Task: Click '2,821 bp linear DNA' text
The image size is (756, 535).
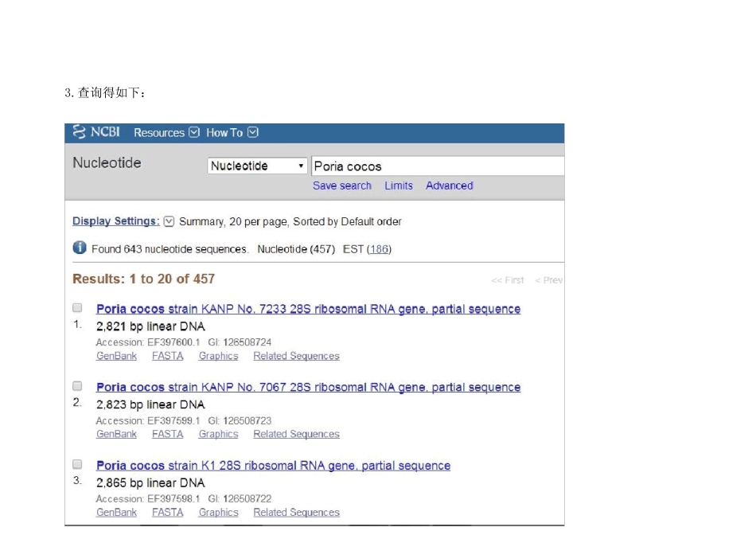Action: (x=150, y=326)
